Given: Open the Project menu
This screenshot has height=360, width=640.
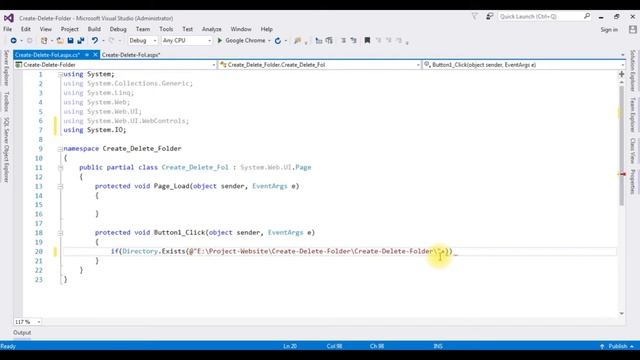Looking at the screenshot, I should [69, 29].
